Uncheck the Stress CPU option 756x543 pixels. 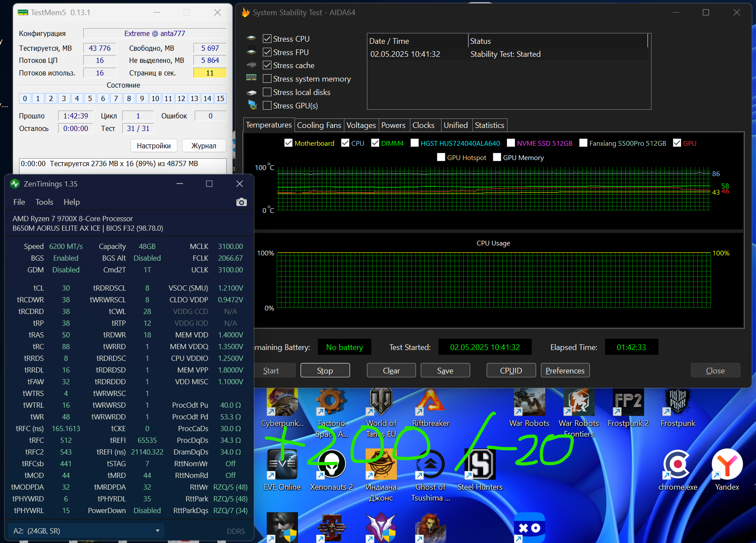(x=267, y=39)
